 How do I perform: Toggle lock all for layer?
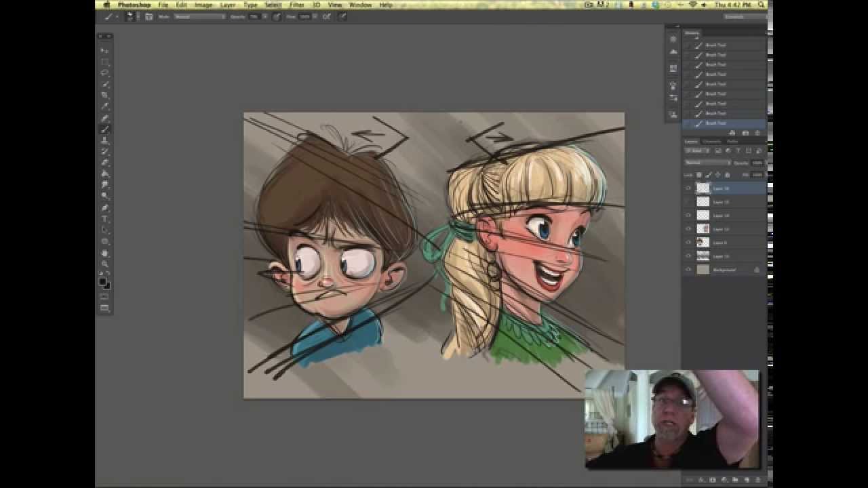(728, 176)
